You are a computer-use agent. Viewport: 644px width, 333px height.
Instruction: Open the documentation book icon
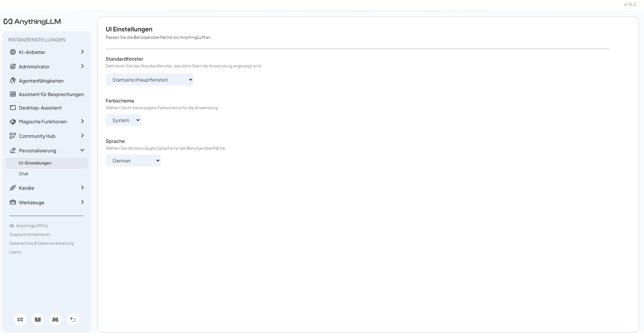(38, 320)
